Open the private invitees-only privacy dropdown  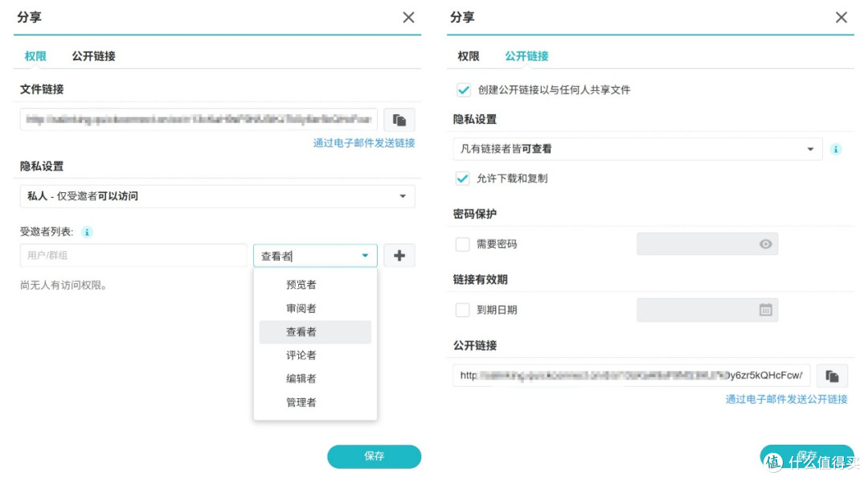click(217, 196)
